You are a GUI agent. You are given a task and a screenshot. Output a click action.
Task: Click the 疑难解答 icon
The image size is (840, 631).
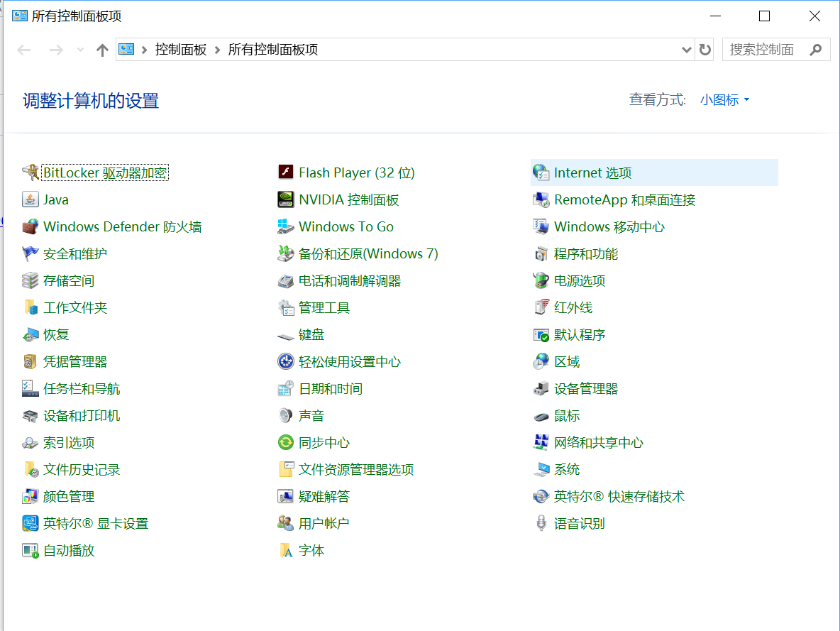click(x=285, y=496)
